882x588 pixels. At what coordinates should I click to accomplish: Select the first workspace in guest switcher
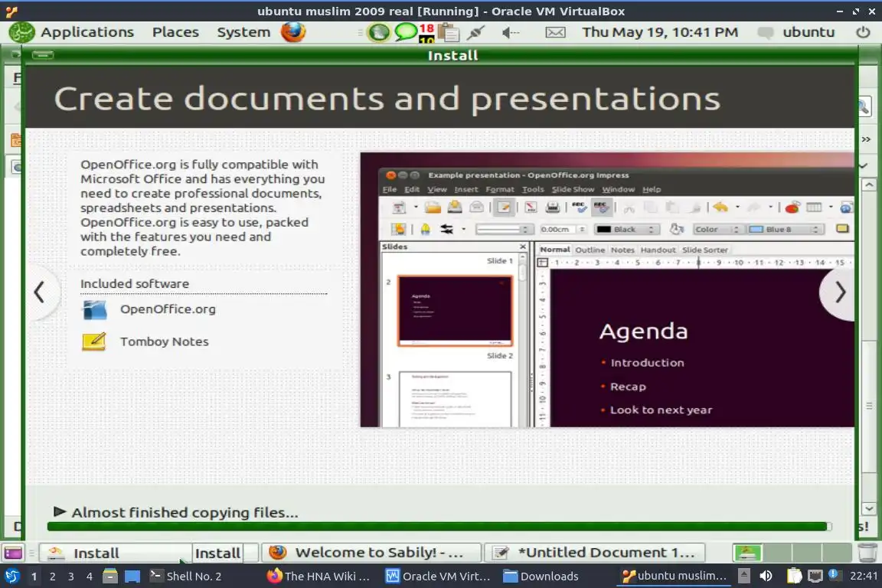(747, 553)
